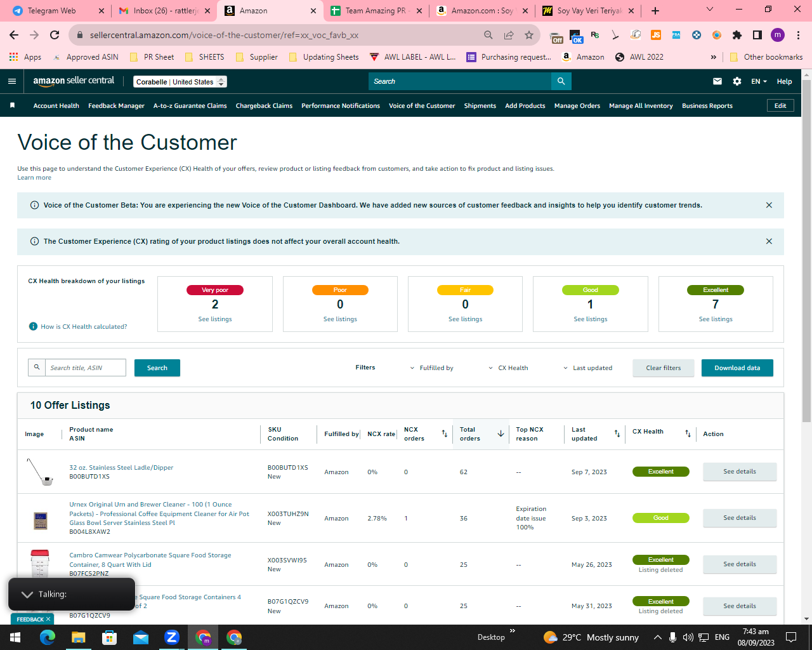Click the magnifier button beside the Seller Central search bar
The width and height of the screenshot is (812, 650).
pos(561,81)
